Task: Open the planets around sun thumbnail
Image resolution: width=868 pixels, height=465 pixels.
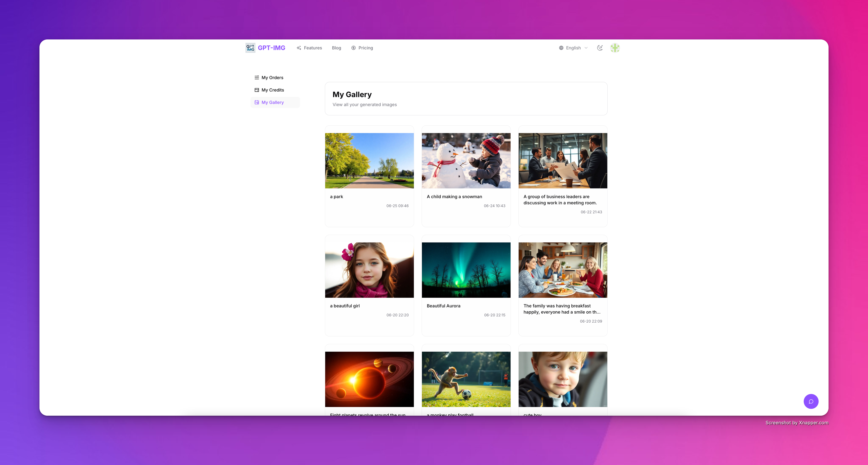Action: tap(369, 379)
